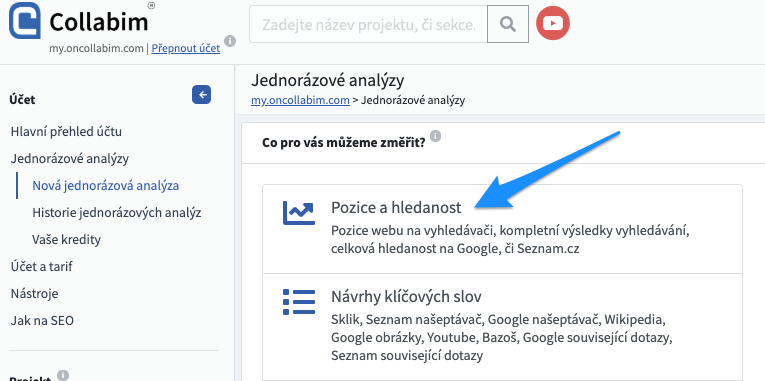This screenshot has height=381, width=765.
Task: Open Hlavní přehled účtu menu item
Action: 66,132
